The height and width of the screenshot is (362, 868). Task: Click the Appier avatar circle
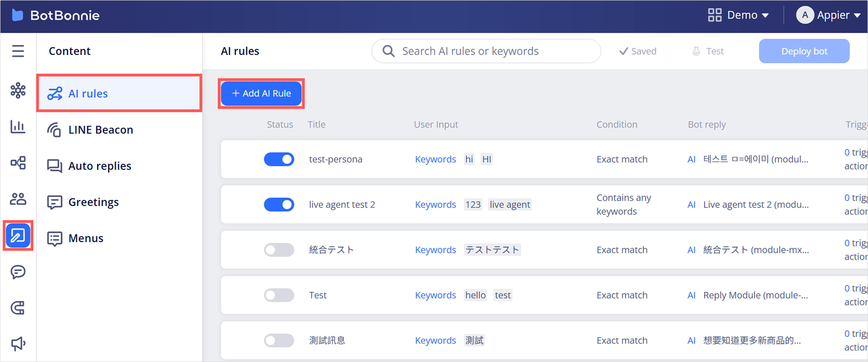(x=805, y=15)
